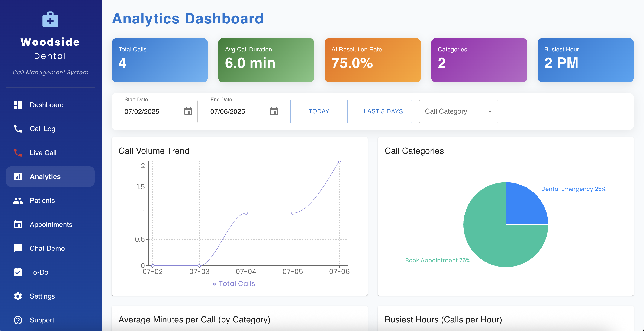Click the Support question mark icon
Image resolution: width=644 pixels, height=331 pixels.
pyautogui.click(x=18, y=320)
